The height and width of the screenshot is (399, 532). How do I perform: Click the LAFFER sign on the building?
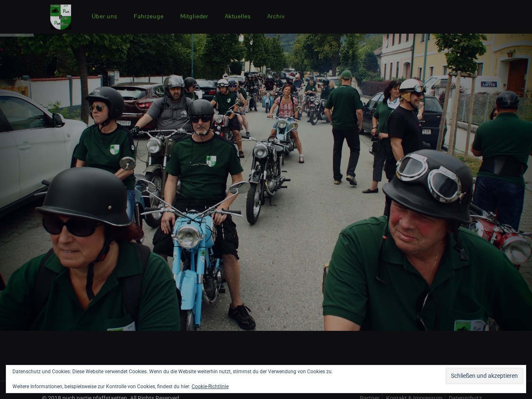(489, 84)
